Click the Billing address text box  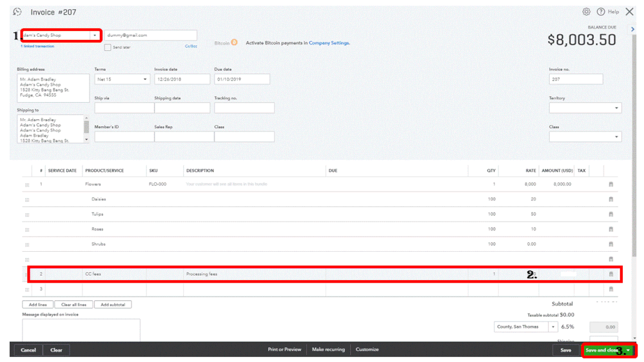pos(53,88)
